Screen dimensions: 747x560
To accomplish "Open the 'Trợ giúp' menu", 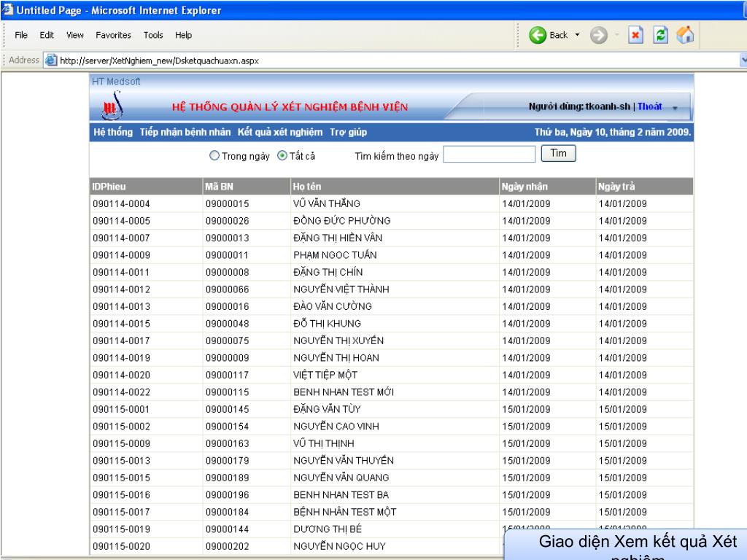I will coord(348,132).
